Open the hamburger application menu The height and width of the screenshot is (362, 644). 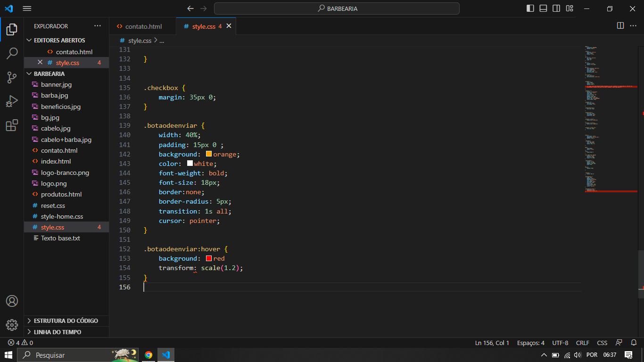[x=27, y=8]
